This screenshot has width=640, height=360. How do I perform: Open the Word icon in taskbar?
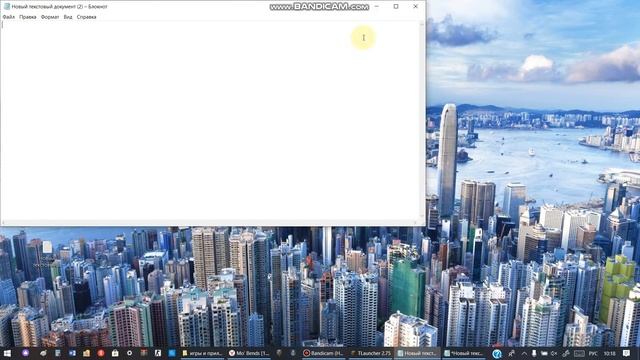pyautogui.click(x=72, y=353)
